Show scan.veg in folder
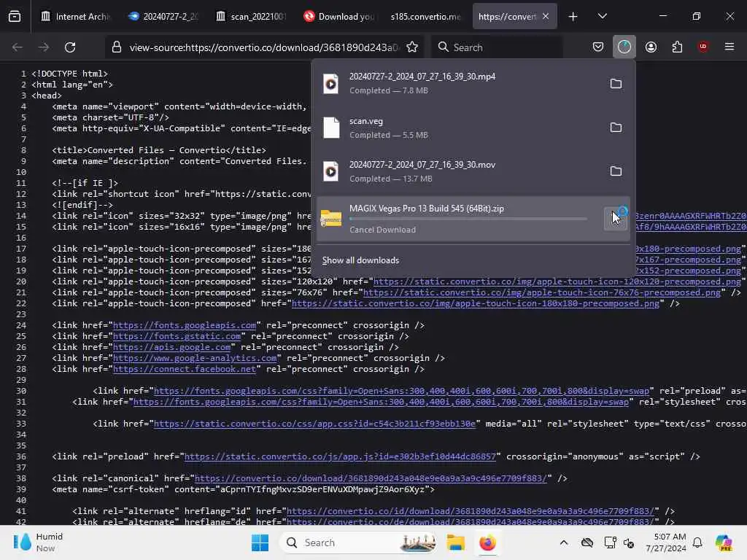The image size is (747, 560). coord(616,128)
